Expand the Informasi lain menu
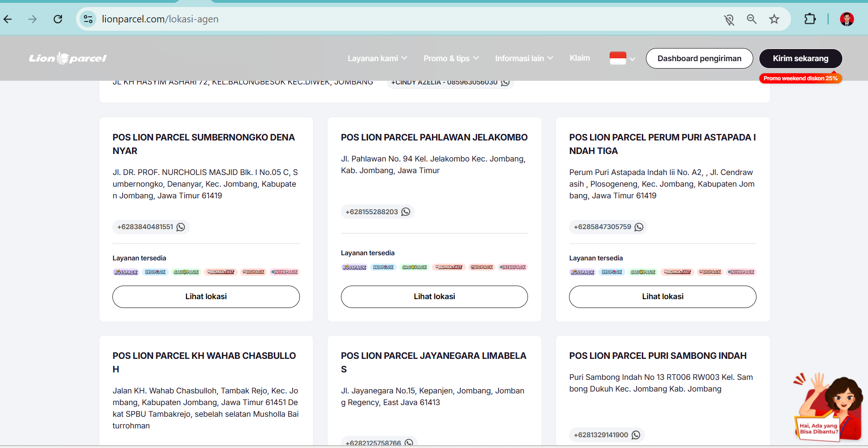Viewport: 868px width, 448px height. (524, 58)
